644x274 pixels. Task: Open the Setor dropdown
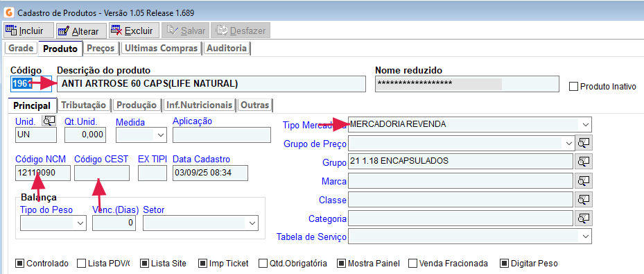[x=201, y=223]
